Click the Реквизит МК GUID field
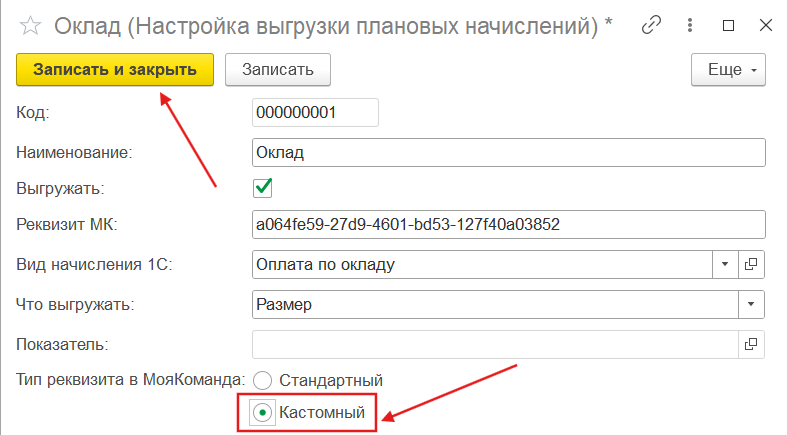This screenshot has width=787, height=435. click(x=508, y=225)
